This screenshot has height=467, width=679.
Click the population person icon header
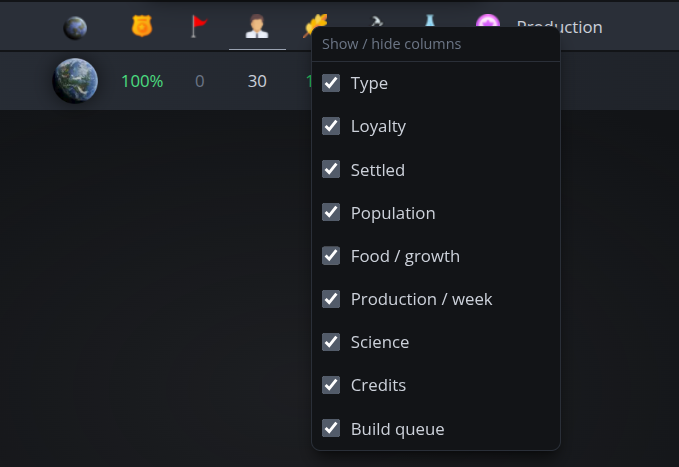point(257,26)
